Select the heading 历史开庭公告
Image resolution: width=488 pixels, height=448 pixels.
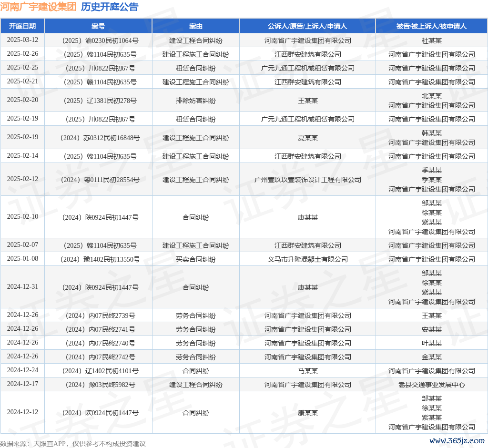(x=110, y=7)
